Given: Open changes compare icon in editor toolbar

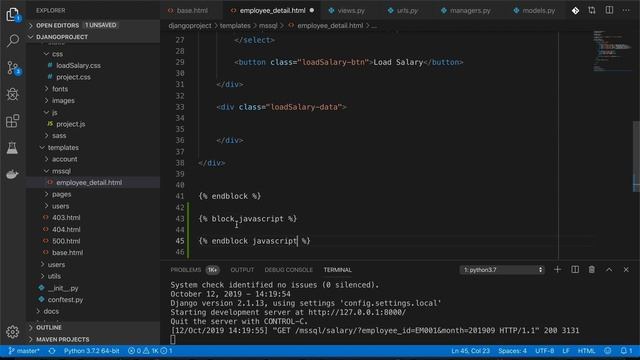Looking at the screenshot, I should coord(592,10).
